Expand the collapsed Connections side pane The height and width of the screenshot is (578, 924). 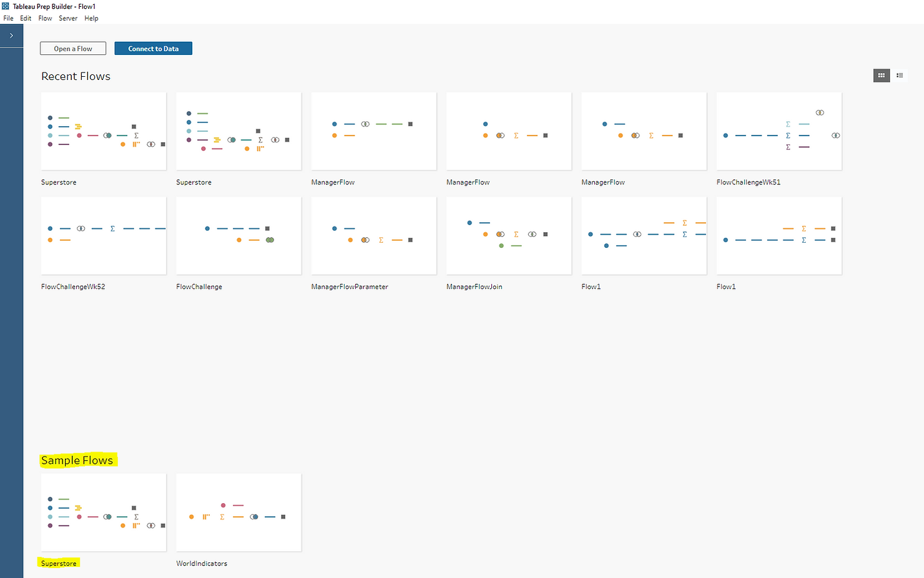[x=11, y=36]
